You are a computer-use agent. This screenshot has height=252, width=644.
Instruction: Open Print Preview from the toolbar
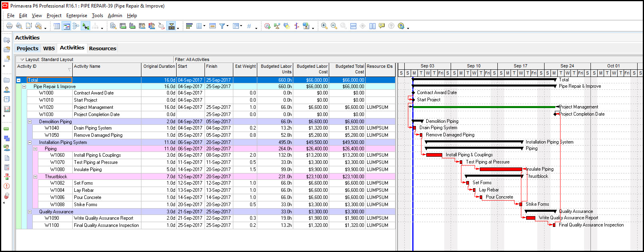coord(19,26)
